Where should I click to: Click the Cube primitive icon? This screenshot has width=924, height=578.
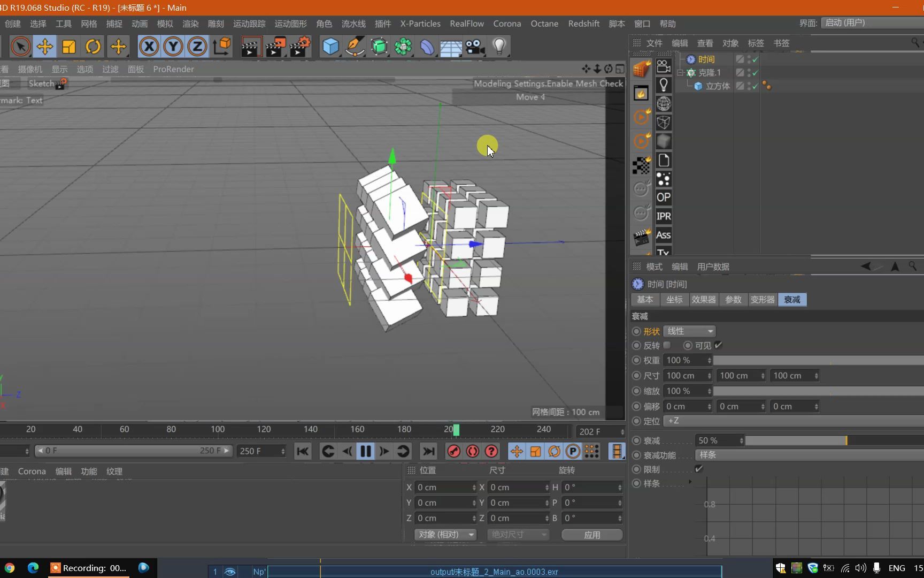click(x=330, y=47)
